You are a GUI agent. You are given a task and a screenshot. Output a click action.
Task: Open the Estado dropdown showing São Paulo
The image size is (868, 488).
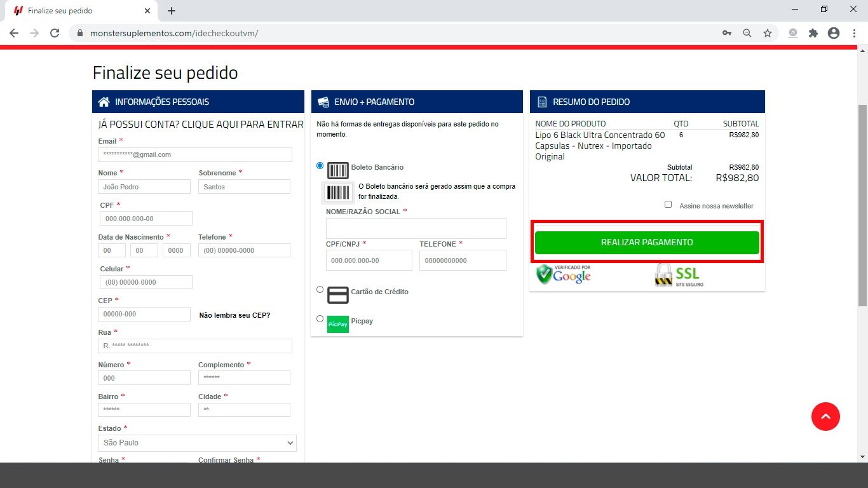coord(197,443)
